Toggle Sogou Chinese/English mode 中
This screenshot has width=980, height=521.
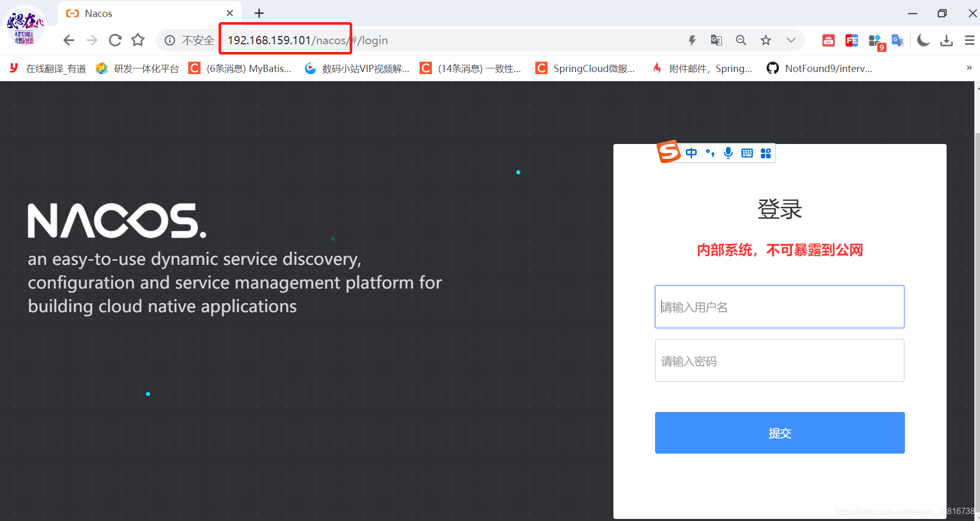(692, 153)
